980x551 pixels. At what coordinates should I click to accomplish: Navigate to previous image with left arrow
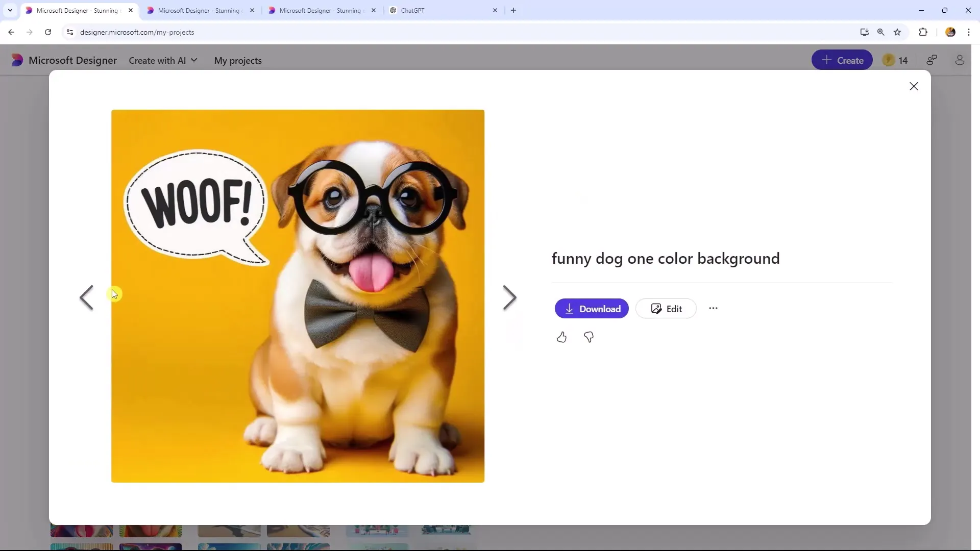coord(85,297)
